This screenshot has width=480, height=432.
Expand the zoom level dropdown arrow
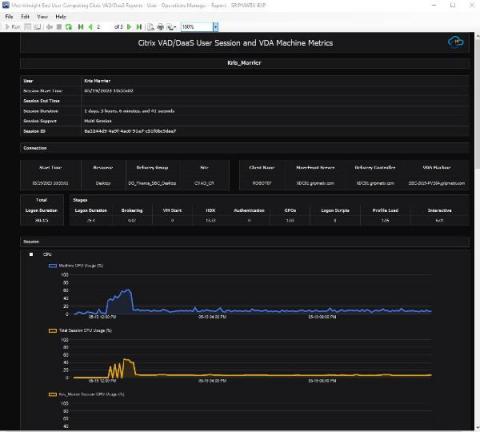point(216,27)
